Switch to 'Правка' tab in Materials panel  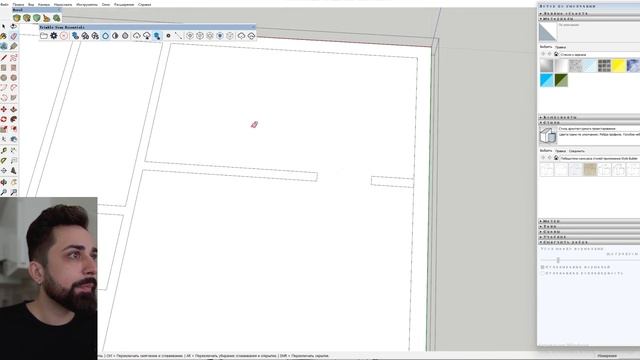pos(560,47)
